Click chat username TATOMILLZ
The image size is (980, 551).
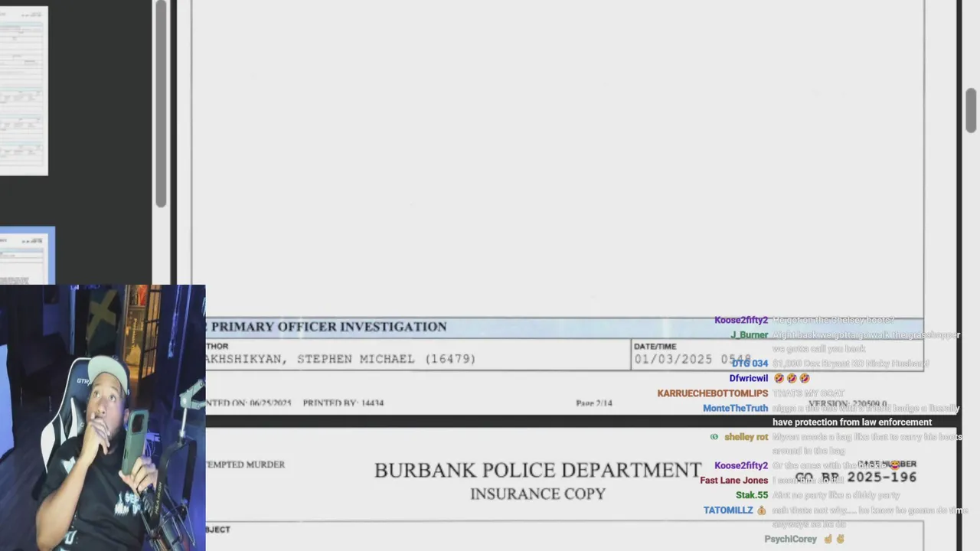pos(728,510)
